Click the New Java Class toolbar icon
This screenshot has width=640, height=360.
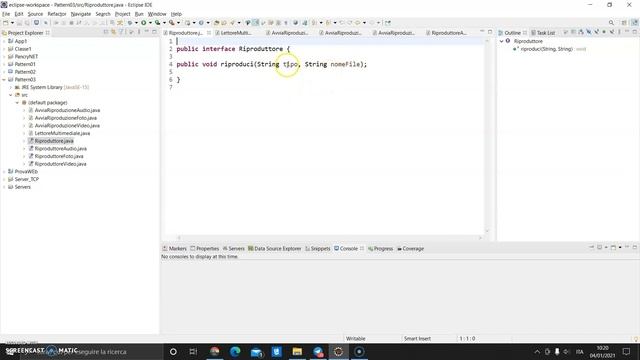point(201,23)
